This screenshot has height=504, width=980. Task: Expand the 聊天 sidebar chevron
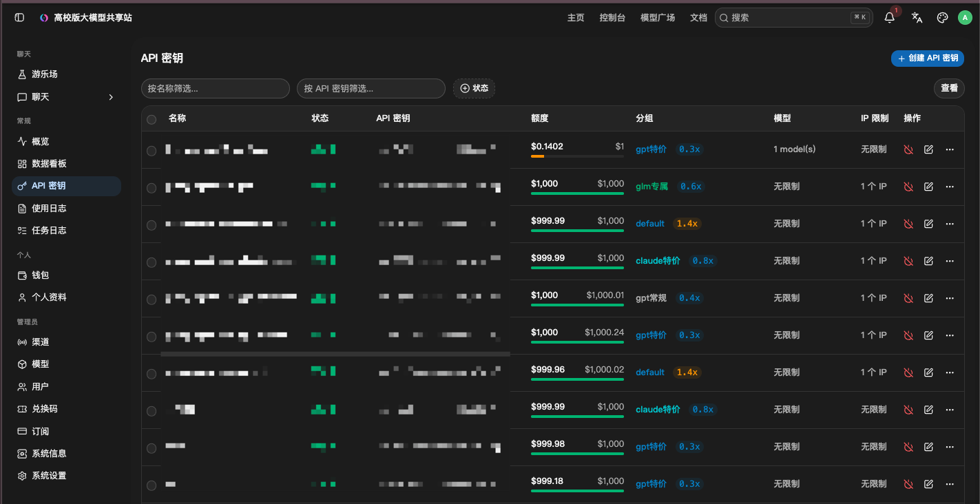[x=111, y=97]
